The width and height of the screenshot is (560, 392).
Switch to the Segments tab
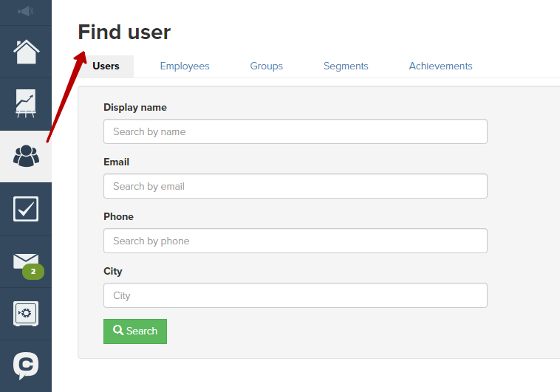tap(346, 66)
